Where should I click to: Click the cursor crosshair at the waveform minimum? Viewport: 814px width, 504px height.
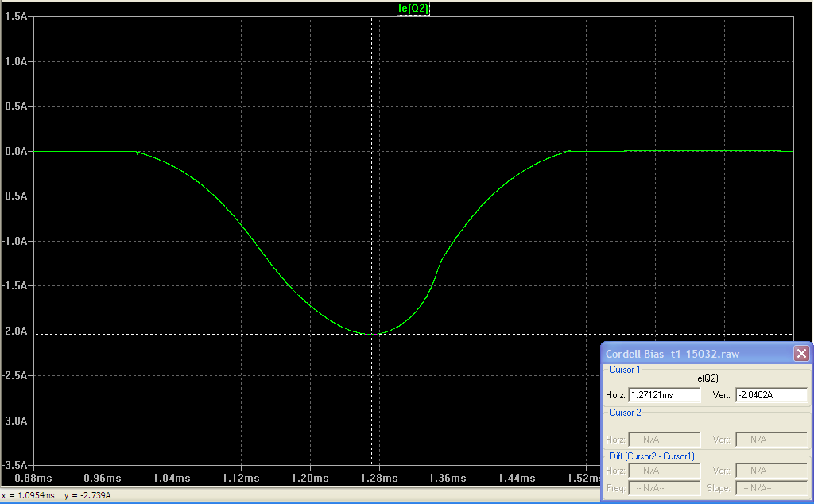372,334
